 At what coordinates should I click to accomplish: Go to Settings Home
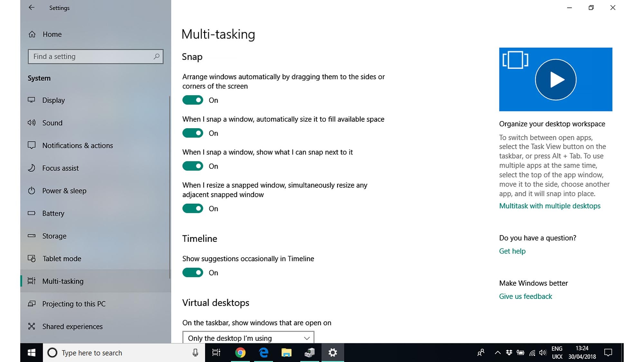95,34
